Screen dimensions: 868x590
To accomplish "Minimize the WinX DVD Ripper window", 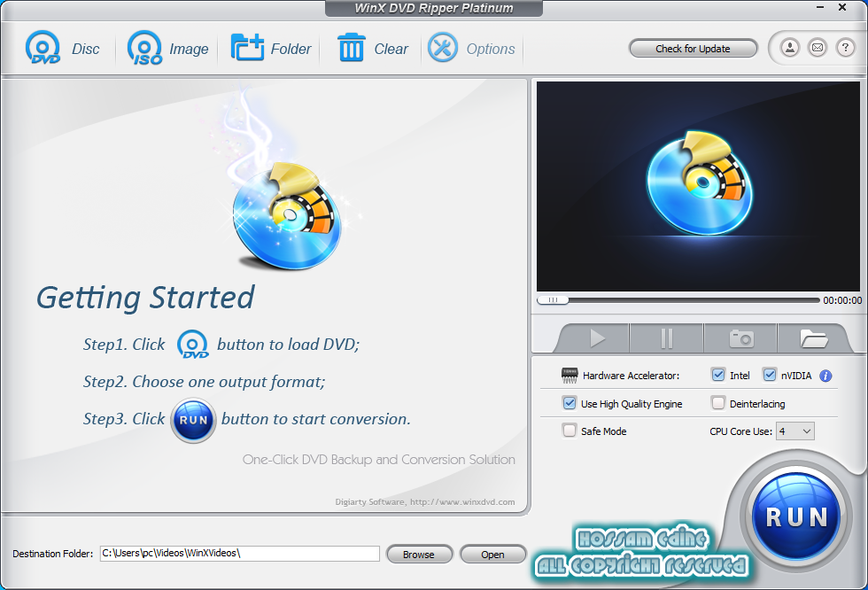I will coord(820,7).
